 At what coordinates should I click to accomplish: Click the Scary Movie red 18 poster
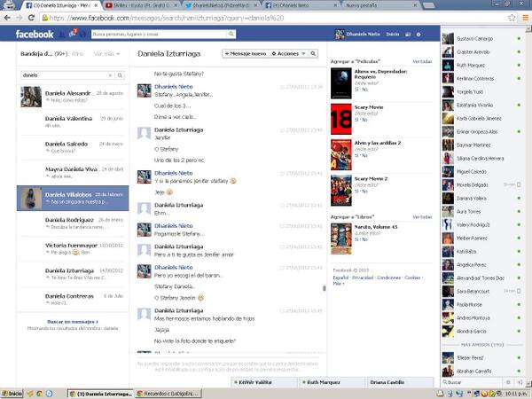pos(341,119)
